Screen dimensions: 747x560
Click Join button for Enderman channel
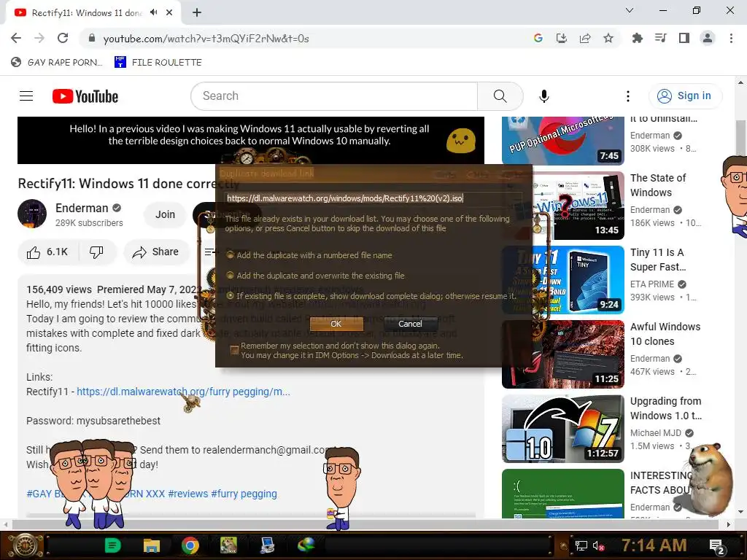click(x=166, y=215)
